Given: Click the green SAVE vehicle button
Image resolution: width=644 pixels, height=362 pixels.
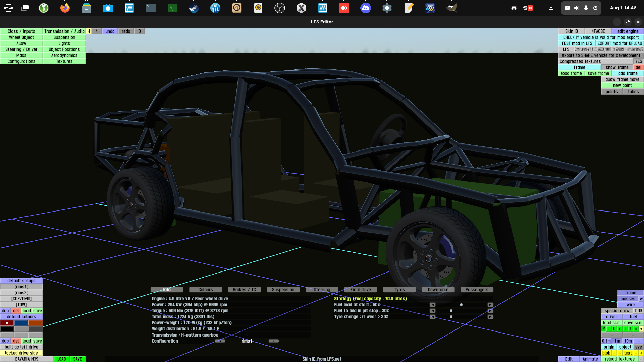Looking at the screenshot, I should 78,359.
